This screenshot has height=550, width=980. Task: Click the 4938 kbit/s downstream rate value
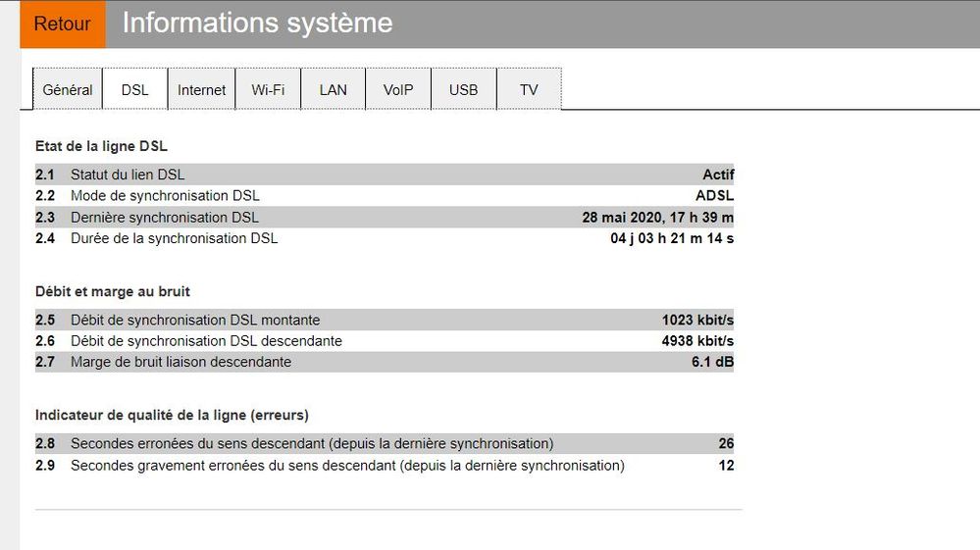pos(697,341)
